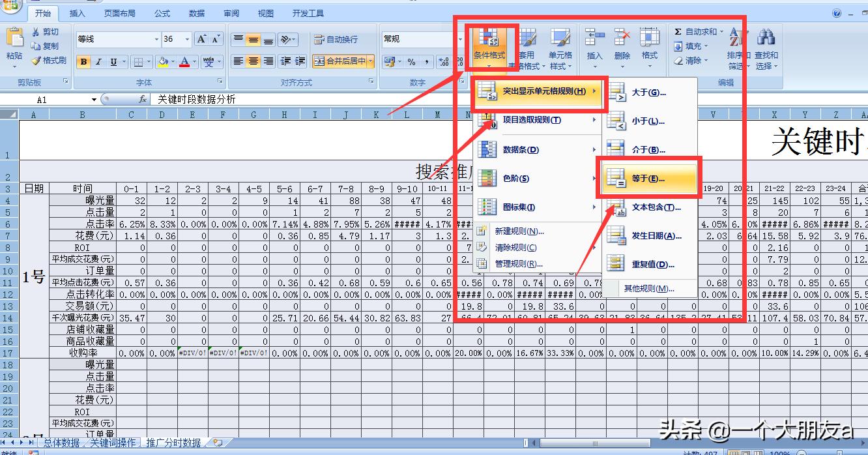Toggle Wrap Text (自动换行) option
This screenshot has height=455, width=868.
[x=336, y=39]
